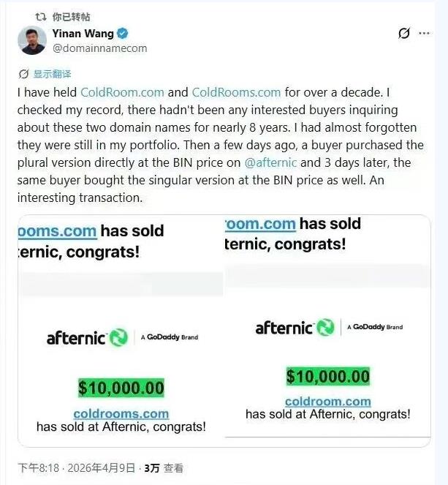Click the blue verified badge
The width and height of the screenshot is (448, 485).
[124, 34]
